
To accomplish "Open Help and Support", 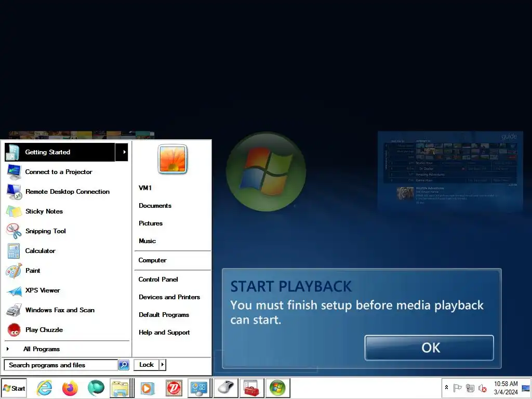I will tap(164, 332).
